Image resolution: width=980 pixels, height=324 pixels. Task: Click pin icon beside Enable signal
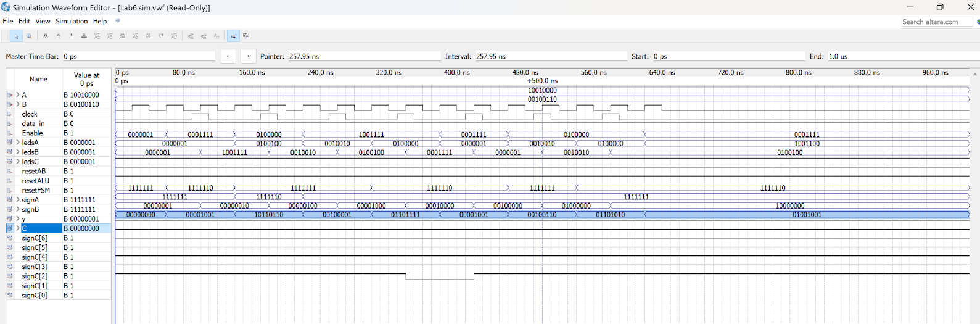pyautogui.click(x=10, y=133)
